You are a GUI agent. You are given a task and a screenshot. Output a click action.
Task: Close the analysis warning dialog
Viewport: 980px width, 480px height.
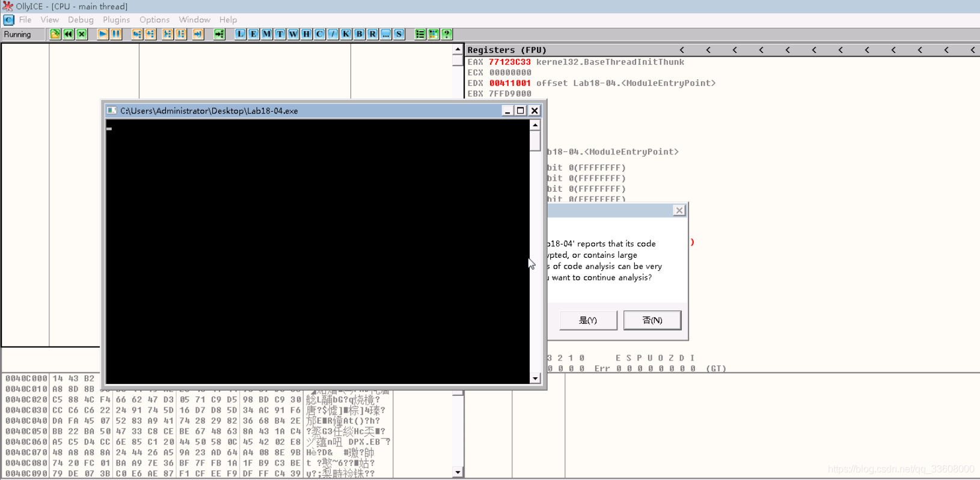(x=679, y=210)
